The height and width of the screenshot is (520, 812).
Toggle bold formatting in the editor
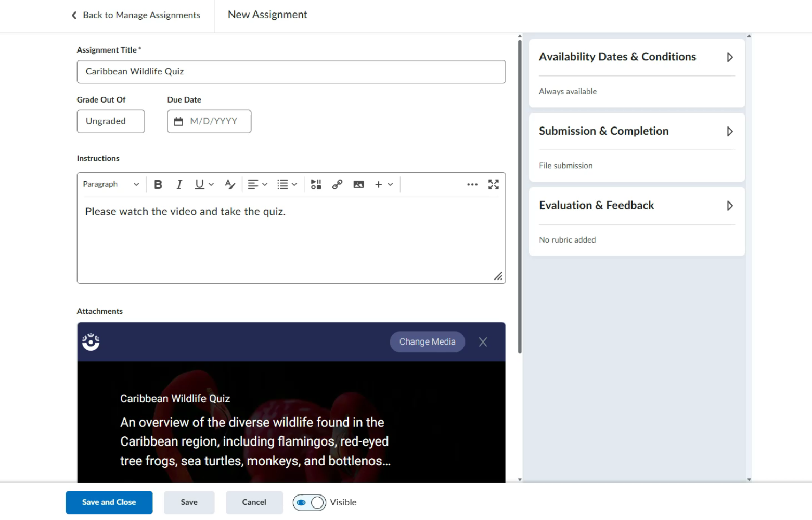tap(158, 184)
